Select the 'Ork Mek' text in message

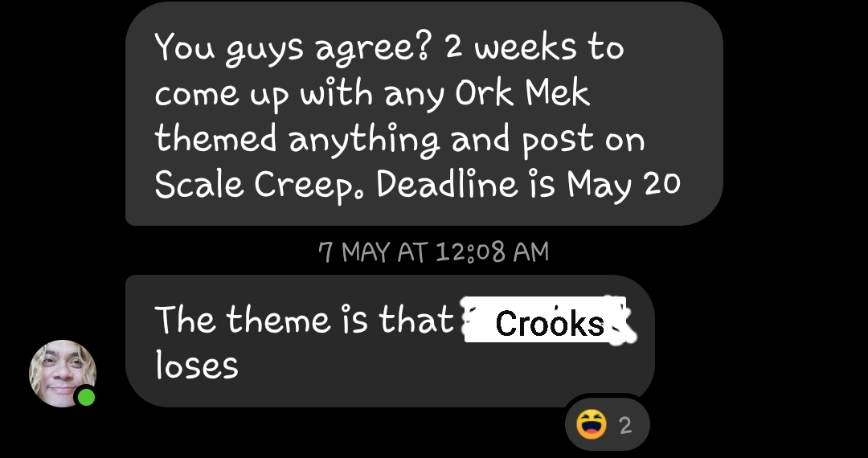(522, 93)
